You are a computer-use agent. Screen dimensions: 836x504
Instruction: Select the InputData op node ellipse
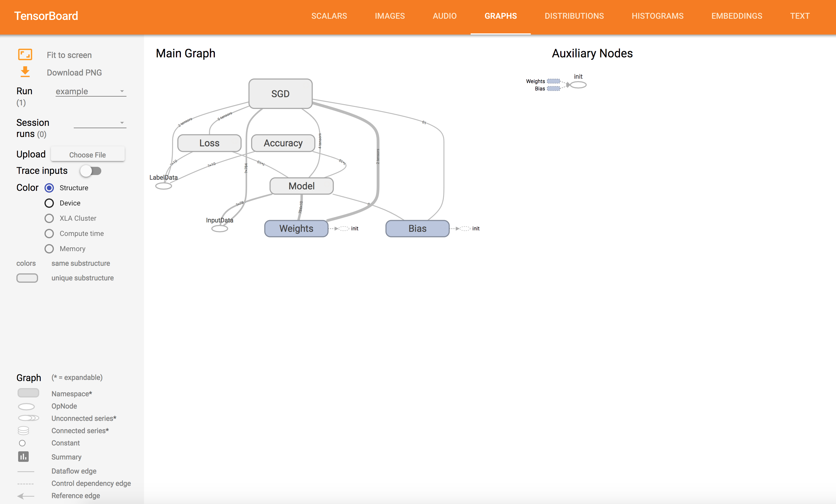click(x=220, y=229)
